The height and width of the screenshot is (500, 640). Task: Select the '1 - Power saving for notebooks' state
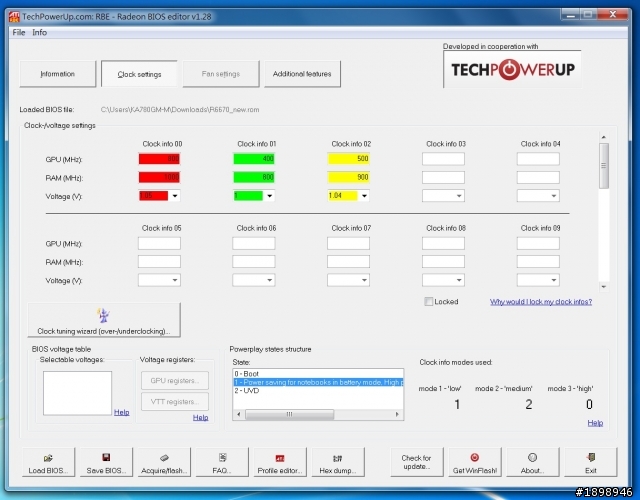coord(318,382)
